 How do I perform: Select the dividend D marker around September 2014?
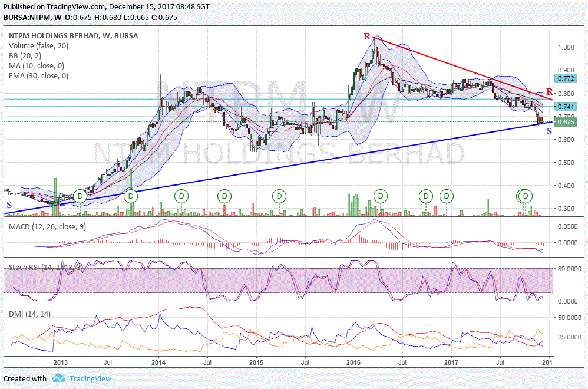(x=224, y=196)
